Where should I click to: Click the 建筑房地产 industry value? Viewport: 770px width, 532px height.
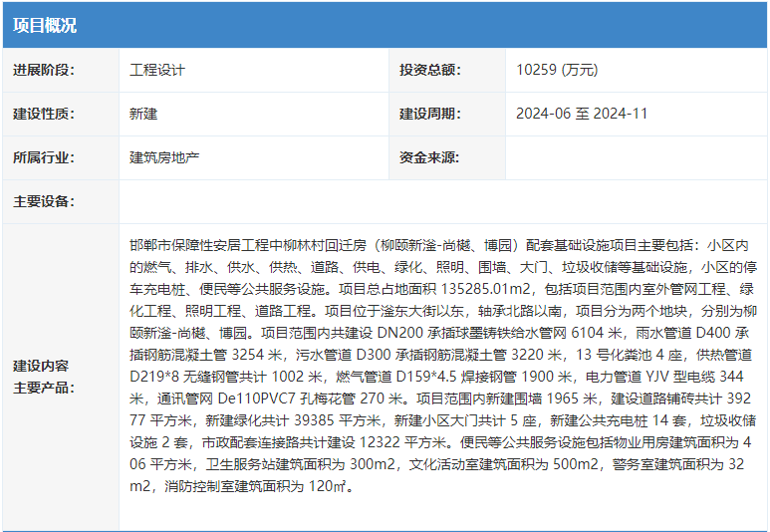click(x=164, y=157)
